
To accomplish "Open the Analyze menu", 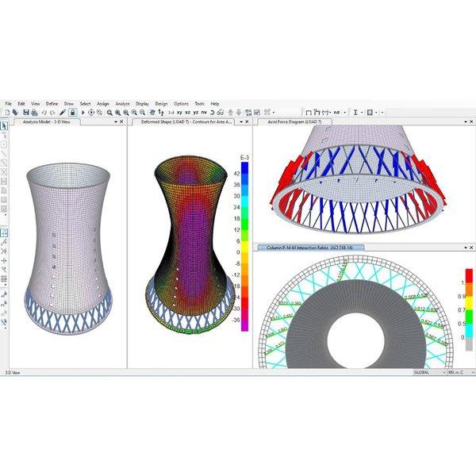I will [x=122, y=103].
